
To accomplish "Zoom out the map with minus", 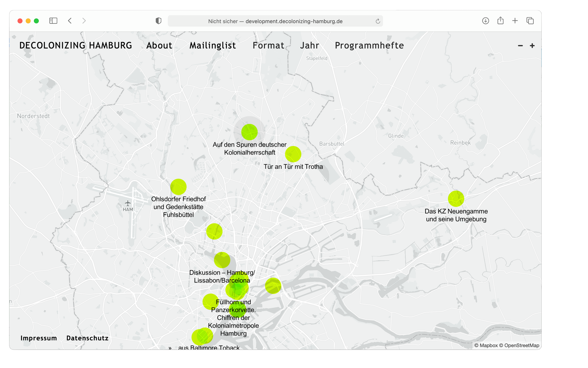I will 520,46.
